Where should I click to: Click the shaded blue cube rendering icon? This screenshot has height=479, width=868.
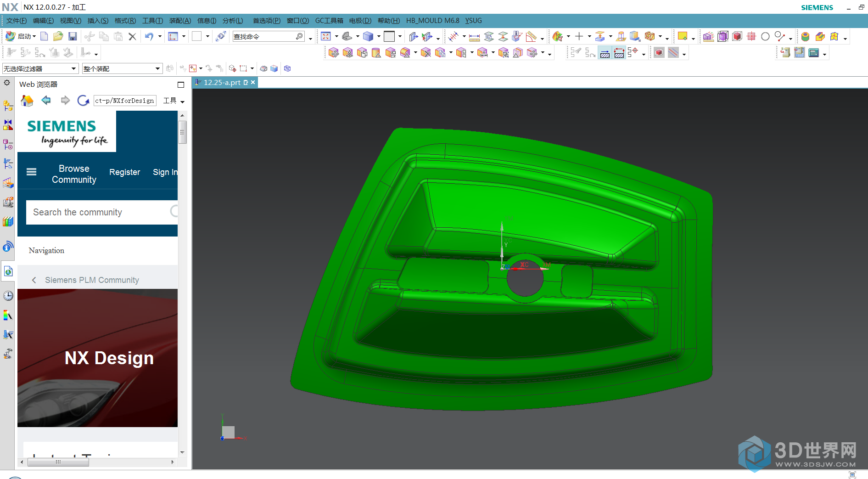(368, 36)
